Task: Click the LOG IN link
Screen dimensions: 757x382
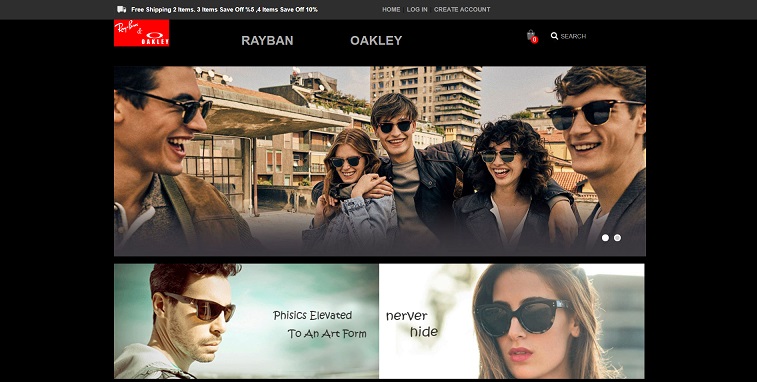Action: (417, 9)
